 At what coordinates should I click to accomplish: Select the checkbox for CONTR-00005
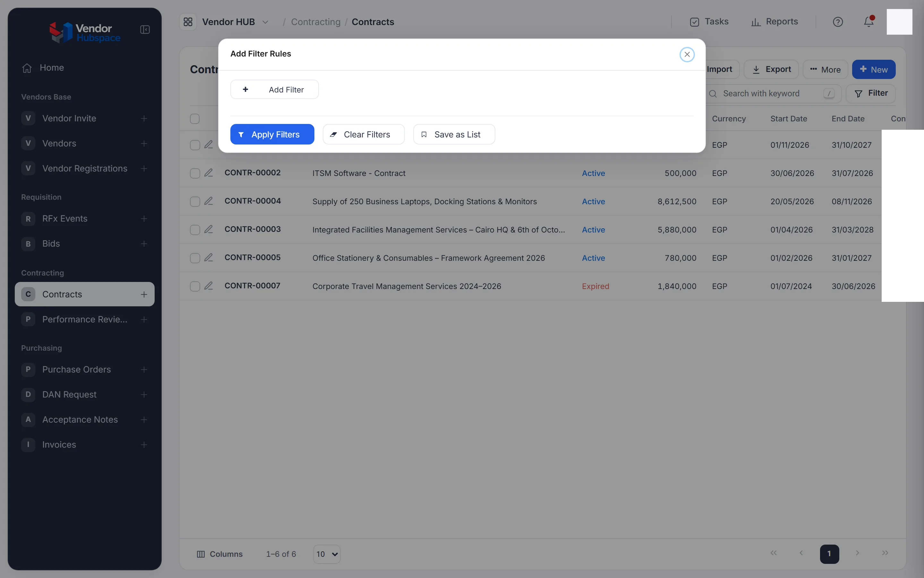[195, 258]
